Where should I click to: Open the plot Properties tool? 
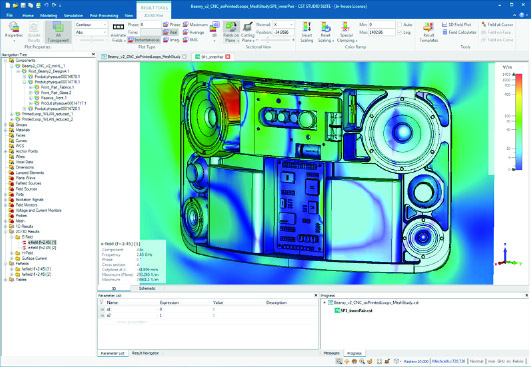pyautogui.click(x=14, y=31)
